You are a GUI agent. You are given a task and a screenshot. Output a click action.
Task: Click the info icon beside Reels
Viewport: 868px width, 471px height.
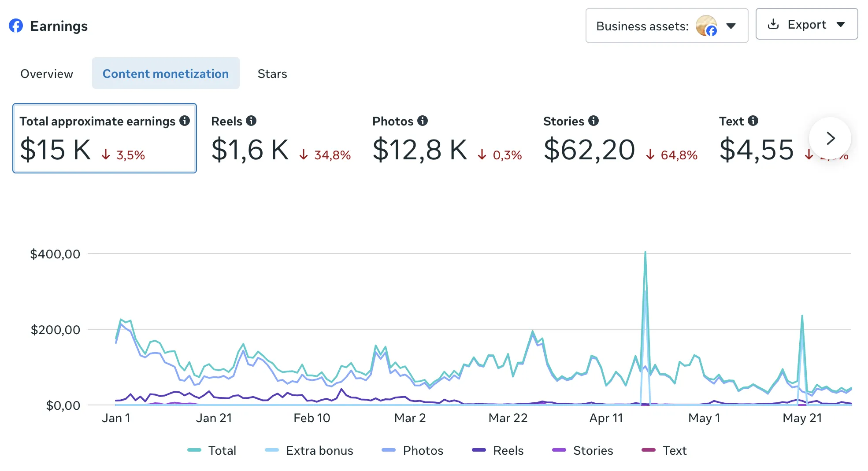[251, 121]
